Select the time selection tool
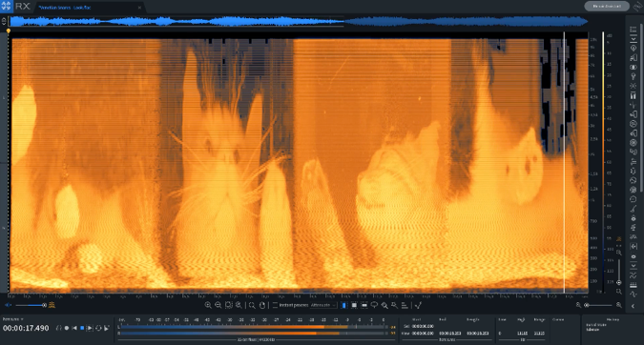The height and width of the screenshot is (345, 644). [x=343, y=305]
